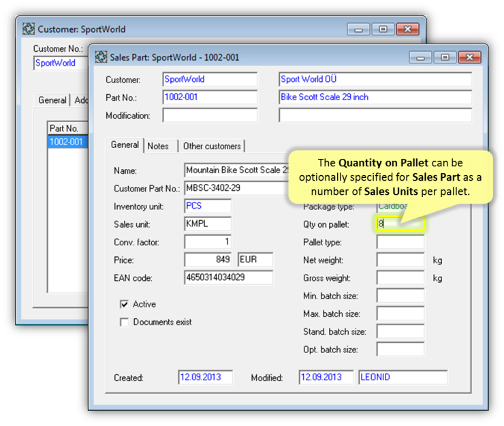The image size is (504, 426).
Task: Click the empty Modification code field
Action: click(210, 115)
